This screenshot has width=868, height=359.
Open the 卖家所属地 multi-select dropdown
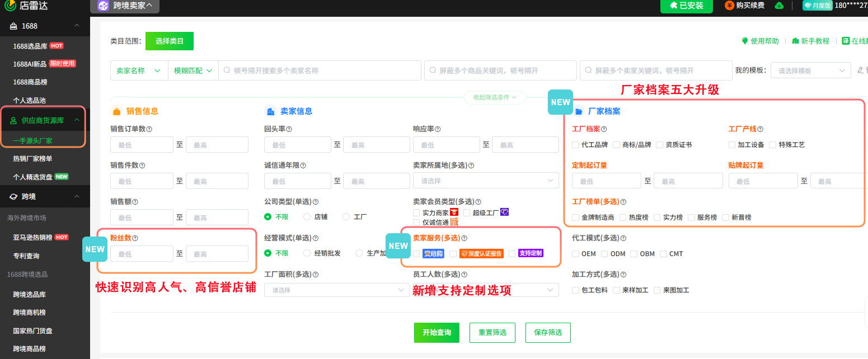click(485, 180)
